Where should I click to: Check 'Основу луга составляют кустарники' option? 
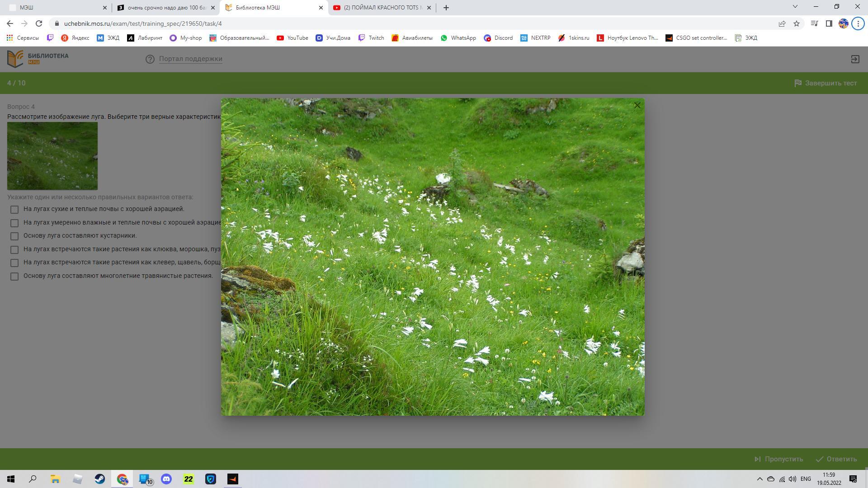(14, 236)
